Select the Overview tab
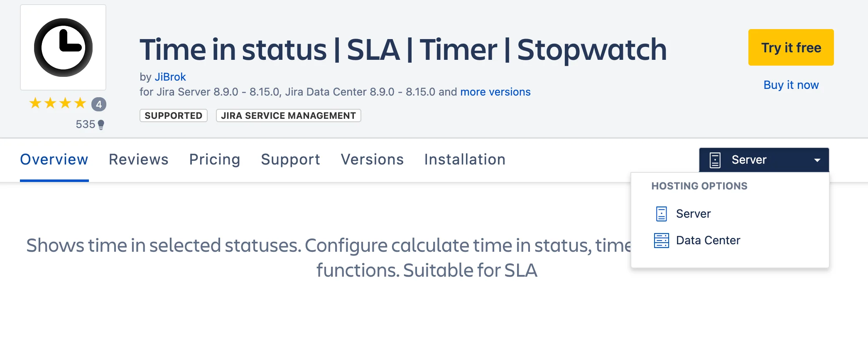 click(54, 160)
